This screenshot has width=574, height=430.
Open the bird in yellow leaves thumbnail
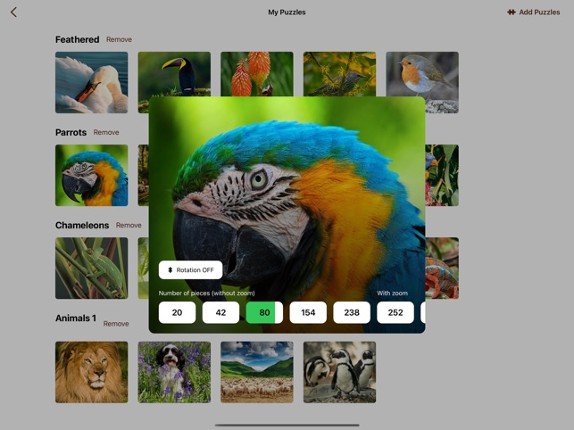(340, 74)
